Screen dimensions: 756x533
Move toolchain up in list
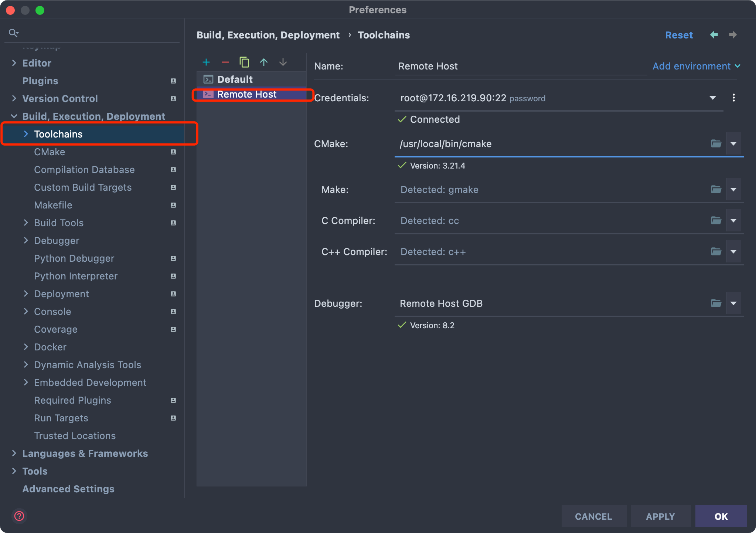[x=264, y=62]
